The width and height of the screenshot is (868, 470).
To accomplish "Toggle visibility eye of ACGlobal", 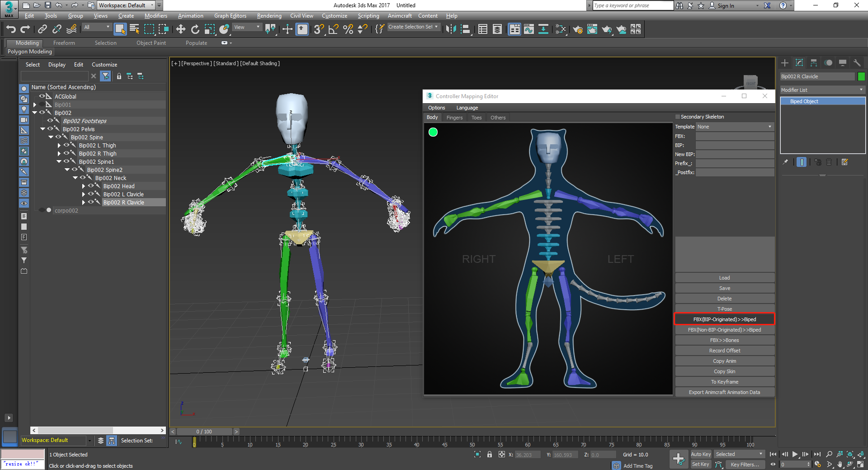I will coord(42,96).
